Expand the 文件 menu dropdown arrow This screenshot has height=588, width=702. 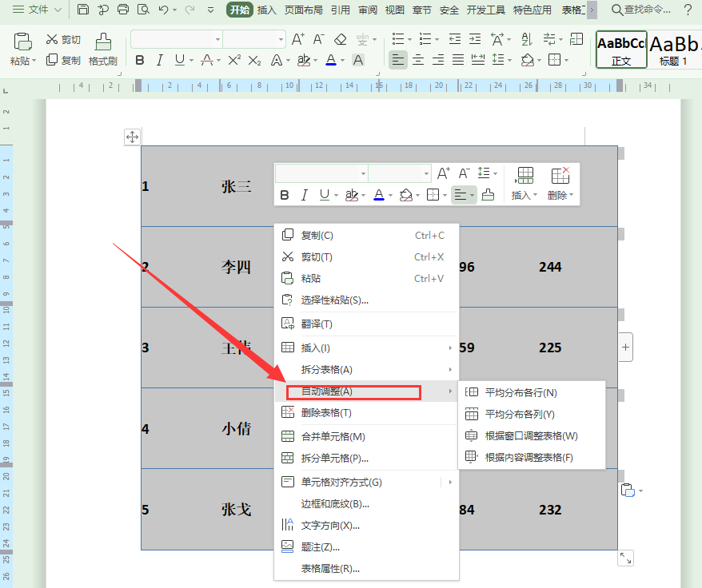(x=58, y=10)
